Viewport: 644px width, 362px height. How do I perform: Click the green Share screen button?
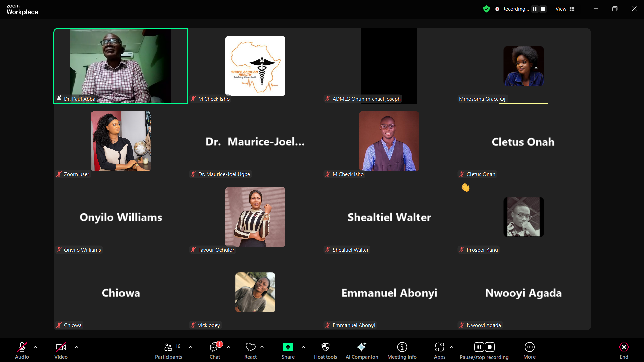click(288, 347)
